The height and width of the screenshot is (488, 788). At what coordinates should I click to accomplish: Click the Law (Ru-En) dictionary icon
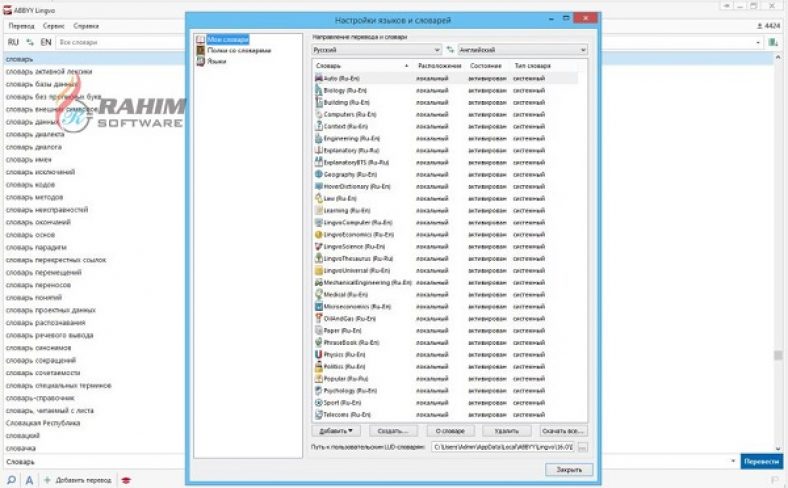(318, 198)
